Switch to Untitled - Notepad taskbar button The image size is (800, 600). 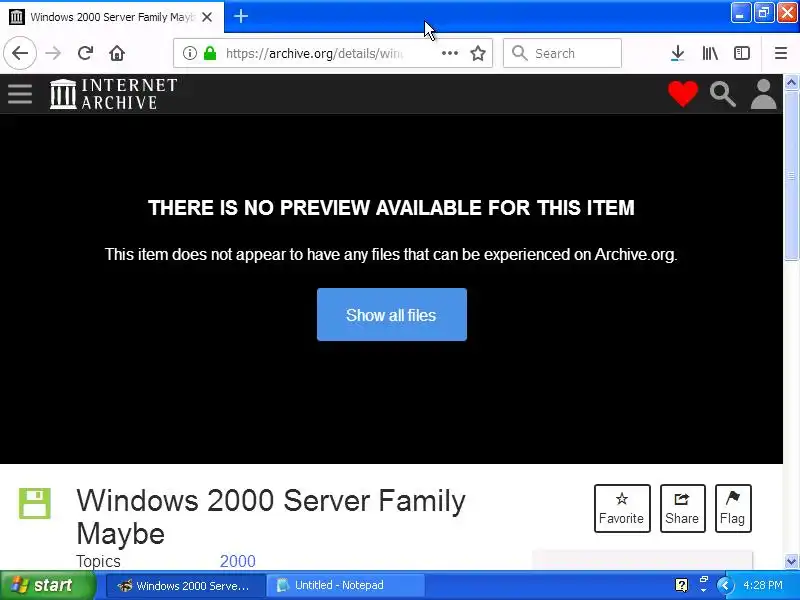coord(346,585)
